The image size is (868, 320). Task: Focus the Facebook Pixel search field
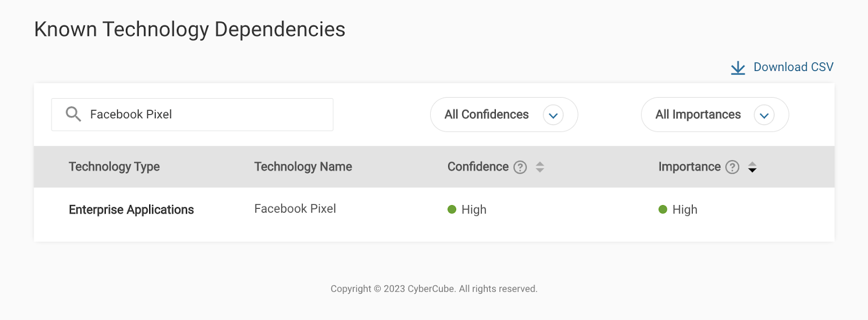(x=192, y=114)
